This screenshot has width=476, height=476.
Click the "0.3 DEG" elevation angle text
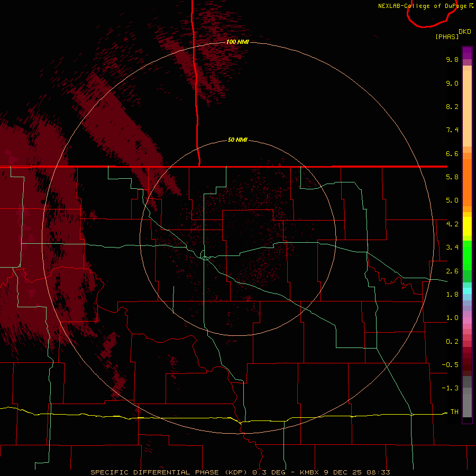pyautogui.click(x=270, y=472)
